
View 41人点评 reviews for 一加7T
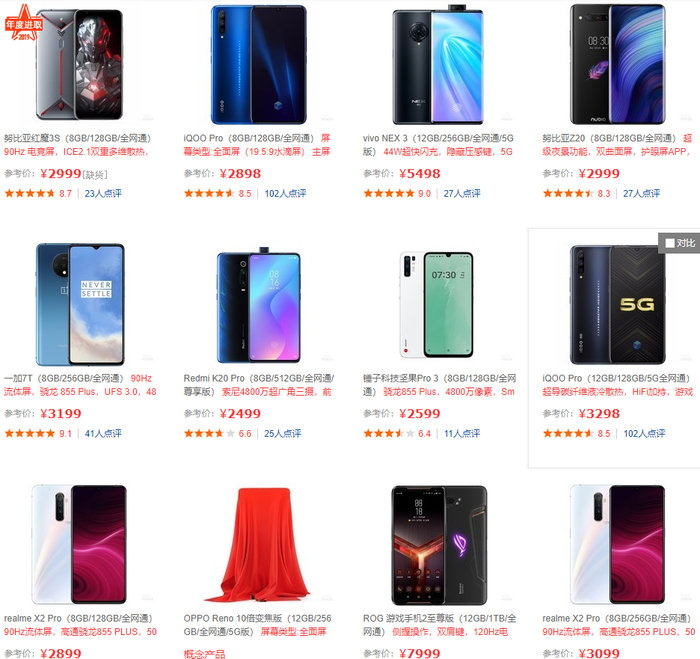pos(103,434)
